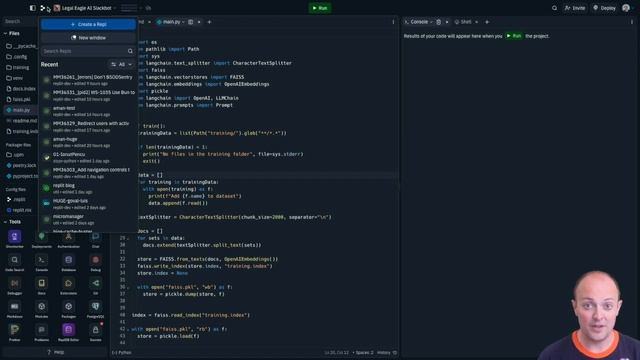
Task: Collapse the Tools section
Action: pyautogui.click(x=5, y=222)
